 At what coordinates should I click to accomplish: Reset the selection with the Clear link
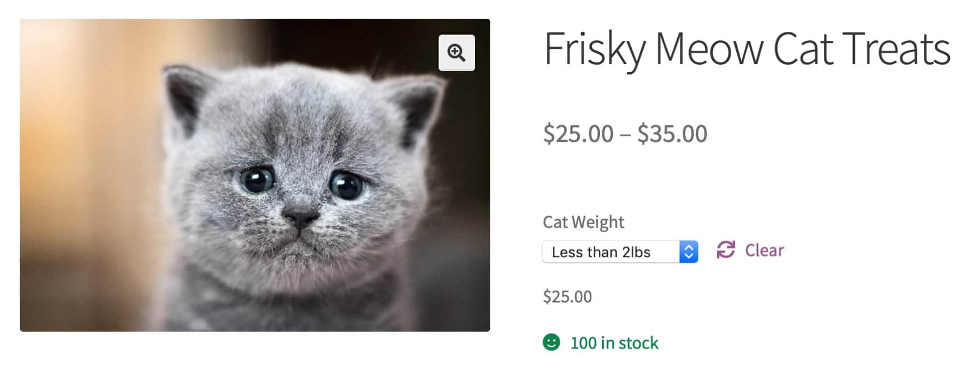pos(764,250)
